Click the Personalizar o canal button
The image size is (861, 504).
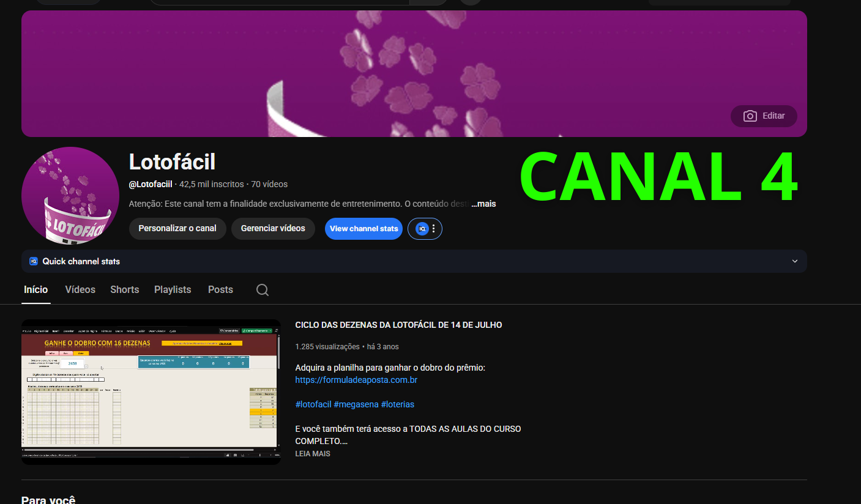(177, 228)
